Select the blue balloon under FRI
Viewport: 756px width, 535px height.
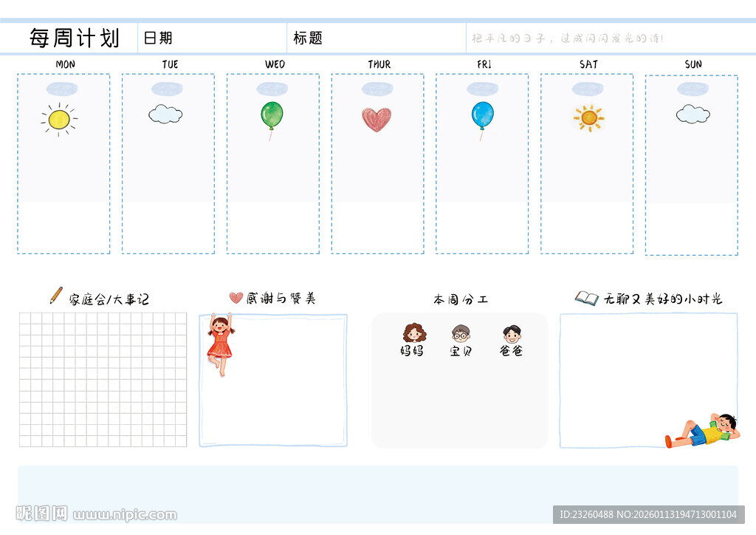(482, 120)
